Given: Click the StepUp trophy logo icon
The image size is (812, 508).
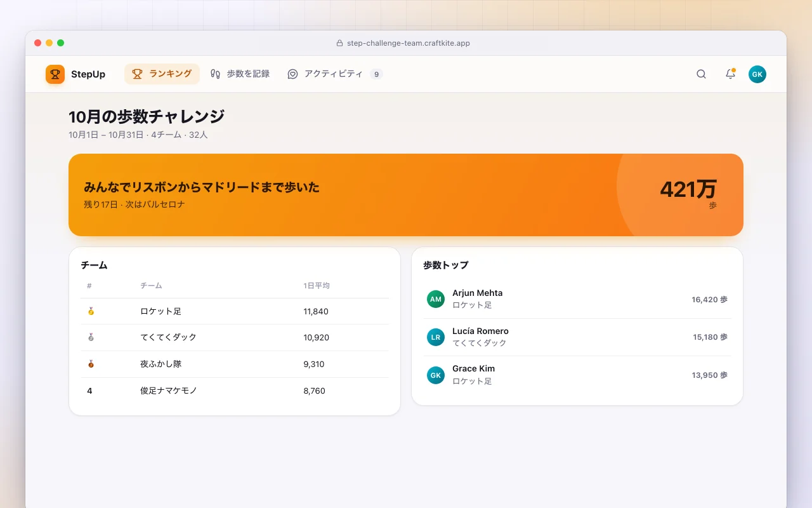Looking at the screenshot, I should (x=55, y=74).
